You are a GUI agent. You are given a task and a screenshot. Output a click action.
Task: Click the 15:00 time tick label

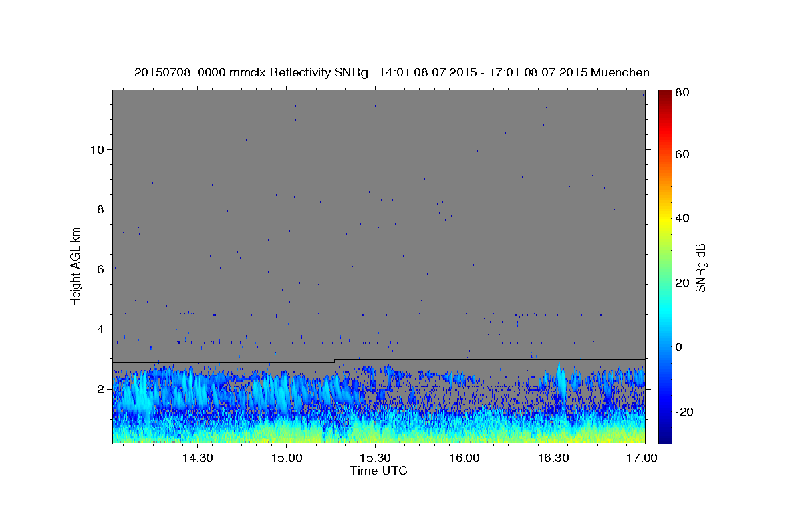pos(287,458)
